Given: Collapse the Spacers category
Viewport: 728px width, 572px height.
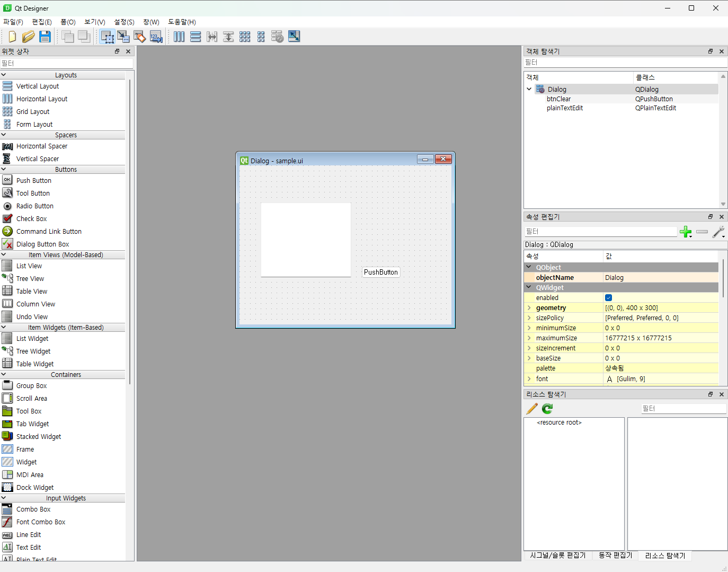Looking at the screenshot, I should [x=4, y=135].
